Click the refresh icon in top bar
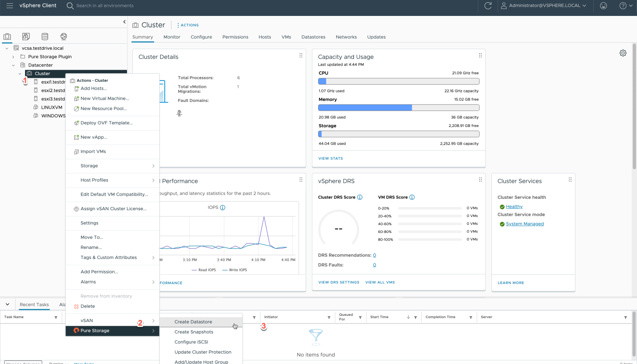 488,6
